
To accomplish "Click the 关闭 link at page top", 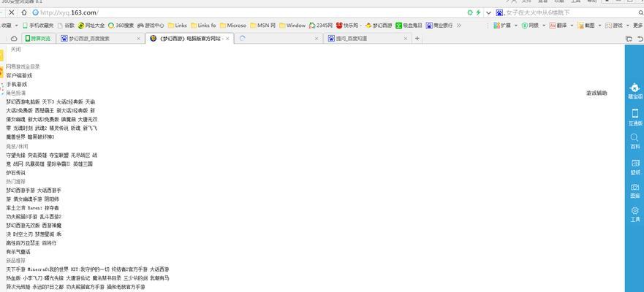I will tap(15, 49).
